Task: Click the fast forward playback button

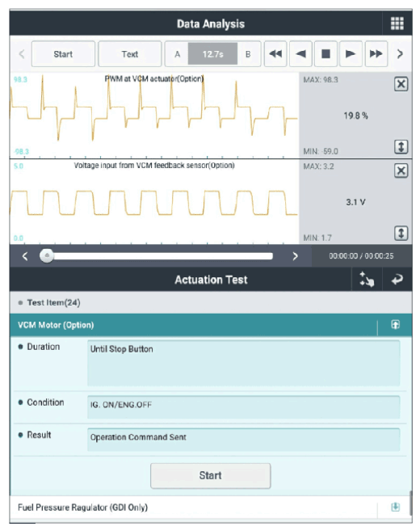Action: point(376,54)
